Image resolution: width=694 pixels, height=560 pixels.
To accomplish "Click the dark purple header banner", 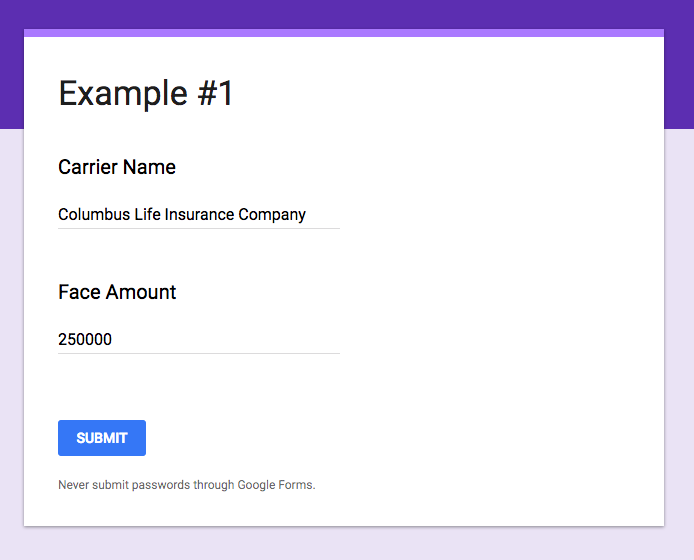I will click(347, 14).
